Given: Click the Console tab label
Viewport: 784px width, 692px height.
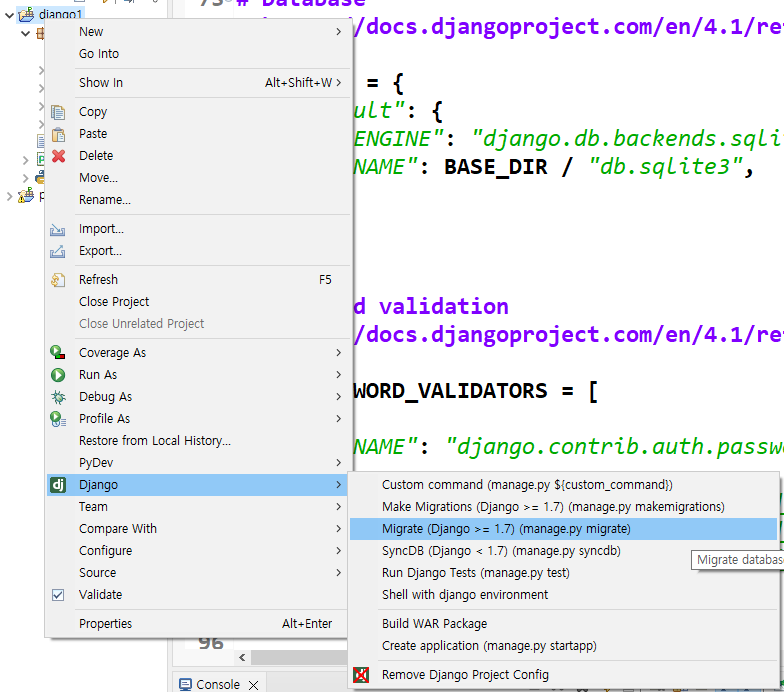Looking at the screenshot, I should [218, 684].
